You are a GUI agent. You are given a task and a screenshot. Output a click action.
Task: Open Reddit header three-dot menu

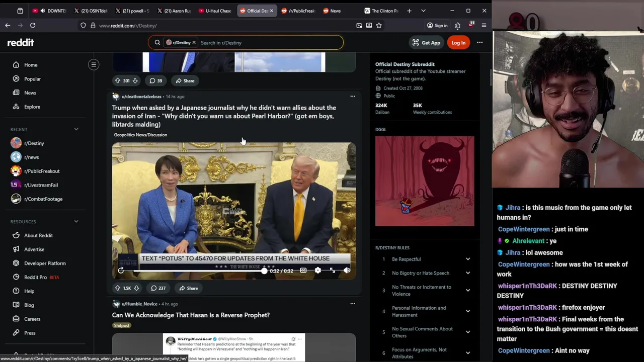480,43
